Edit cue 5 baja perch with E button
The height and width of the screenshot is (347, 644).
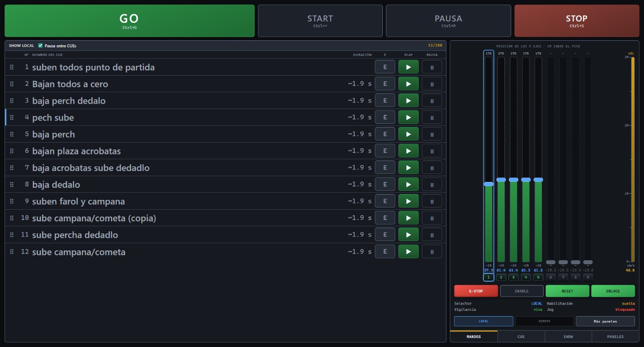tap(385, 134)
